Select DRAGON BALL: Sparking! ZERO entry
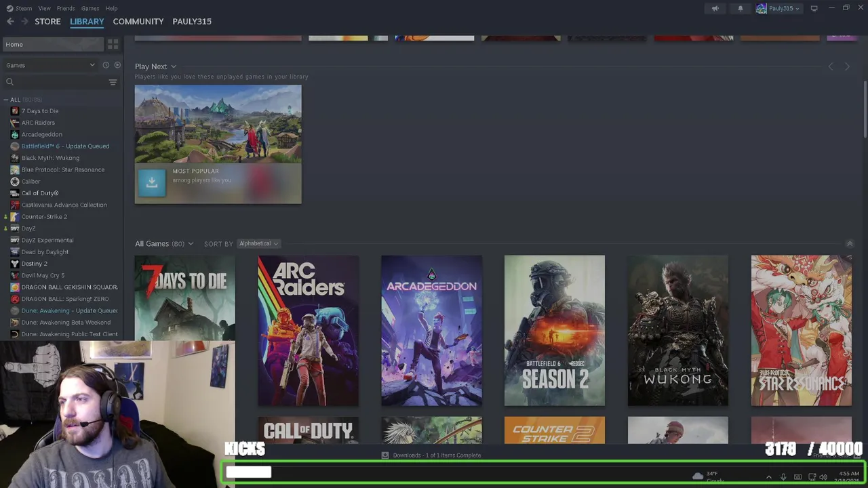The width and height of the screenshot is (868, 488). point(65,299)
